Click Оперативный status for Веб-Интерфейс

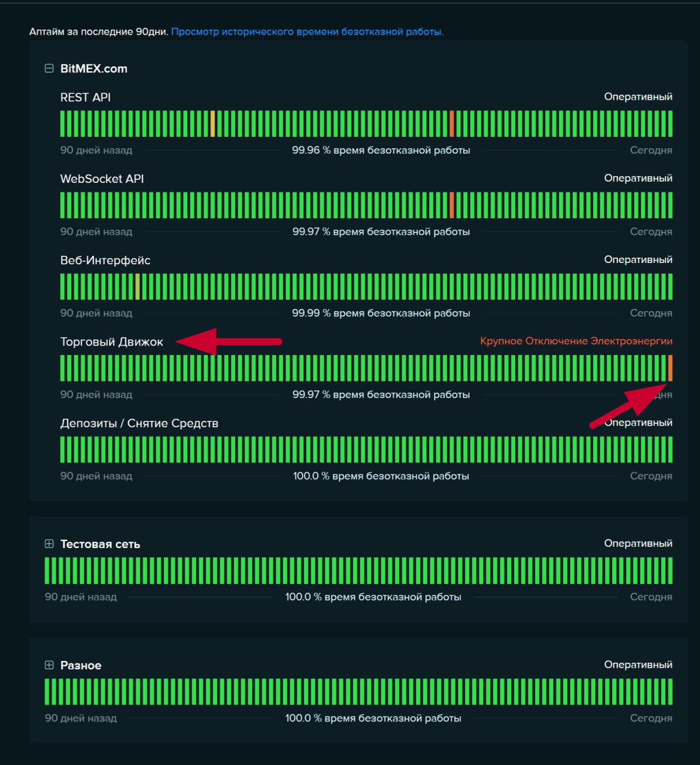click(x=638, y=259)
